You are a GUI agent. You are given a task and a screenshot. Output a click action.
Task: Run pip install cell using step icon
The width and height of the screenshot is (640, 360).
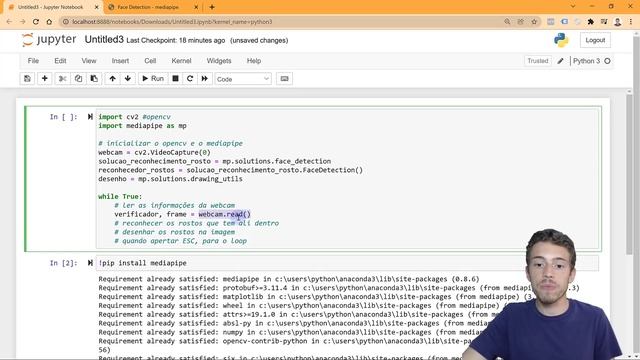tap(90, 263)
